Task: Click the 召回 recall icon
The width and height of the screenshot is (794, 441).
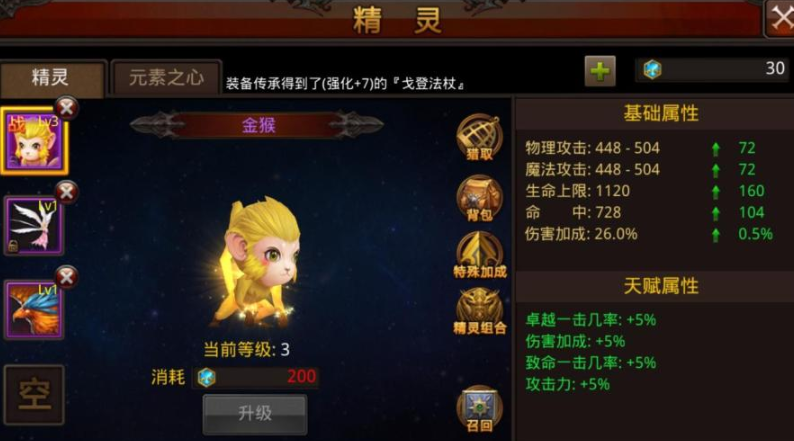Action: [480, 409]
